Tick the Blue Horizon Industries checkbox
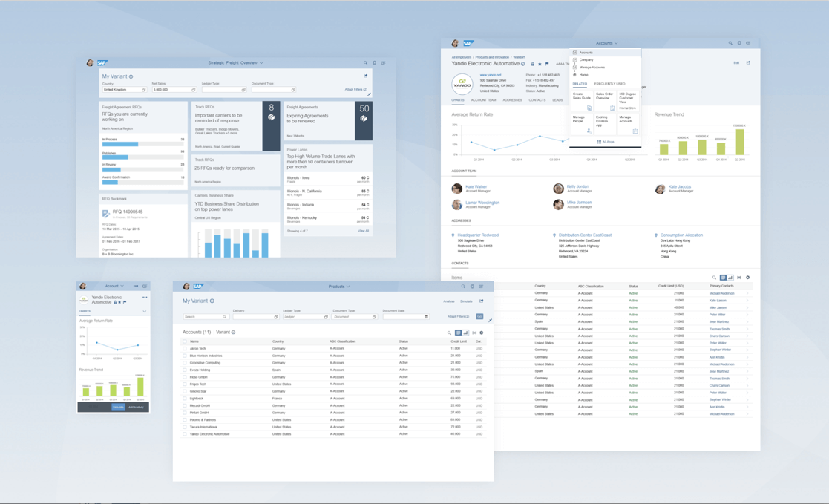Screen dimensions: 829x504 coord(185,356)
